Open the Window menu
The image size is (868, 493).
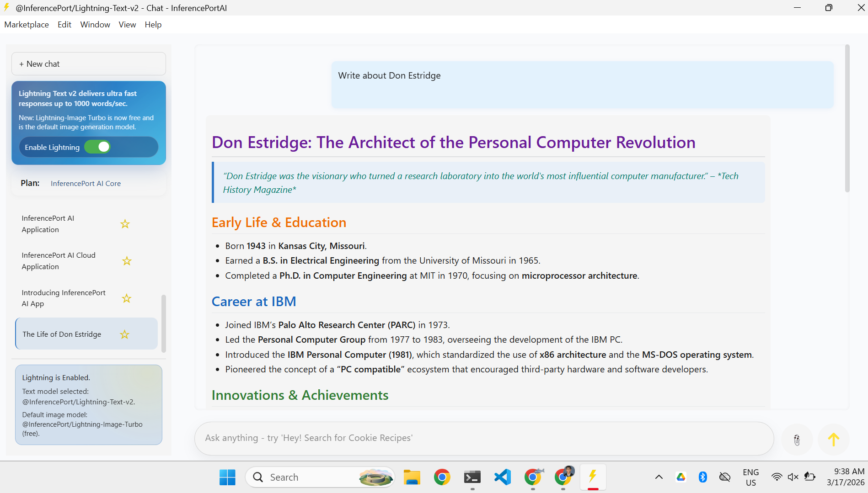95,25
